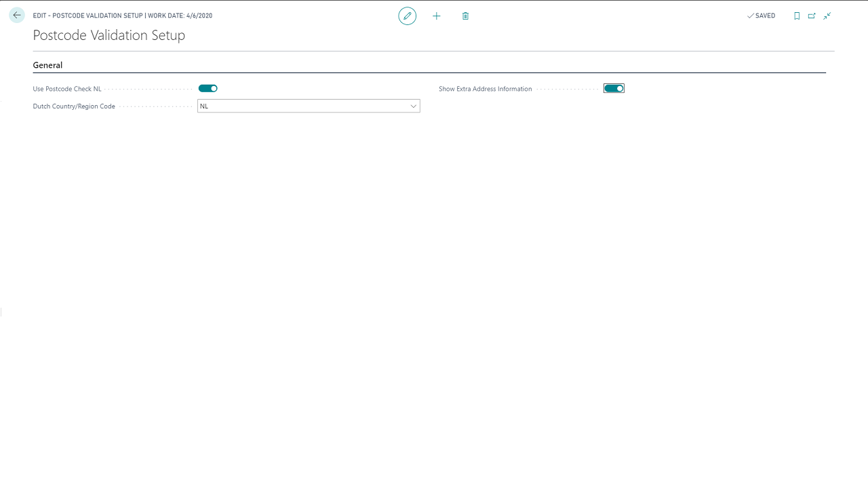Click the Postcode Validation Setup page title
The width and height of the screenshot is (868, 488).
tap(109, 35)
